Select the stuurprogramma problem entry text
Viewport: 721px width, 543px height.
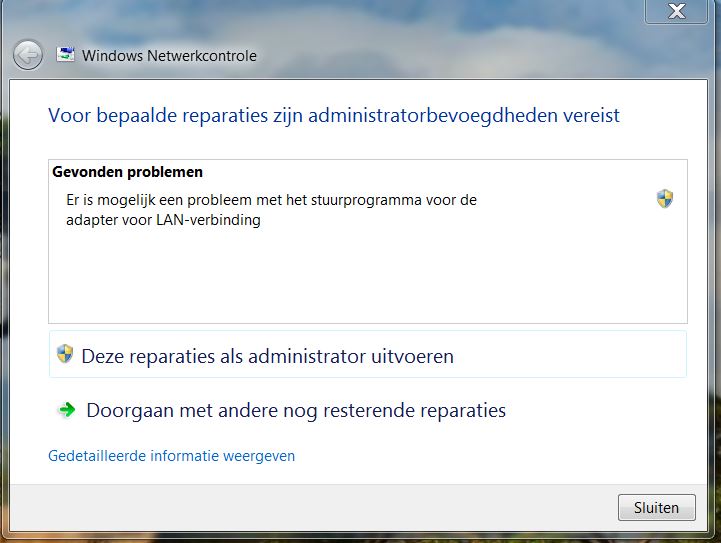coord(271,210)
